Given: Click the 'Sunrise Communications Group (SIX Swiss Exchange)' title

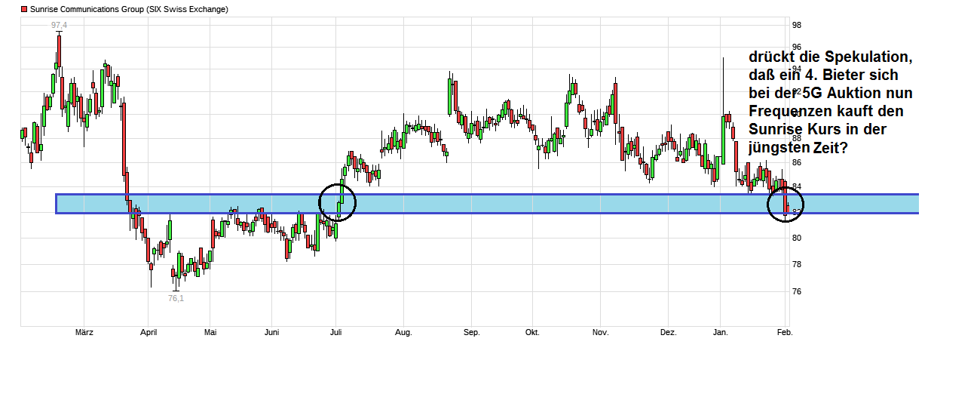Looking at the screenshot, I should tap(129, 9).
